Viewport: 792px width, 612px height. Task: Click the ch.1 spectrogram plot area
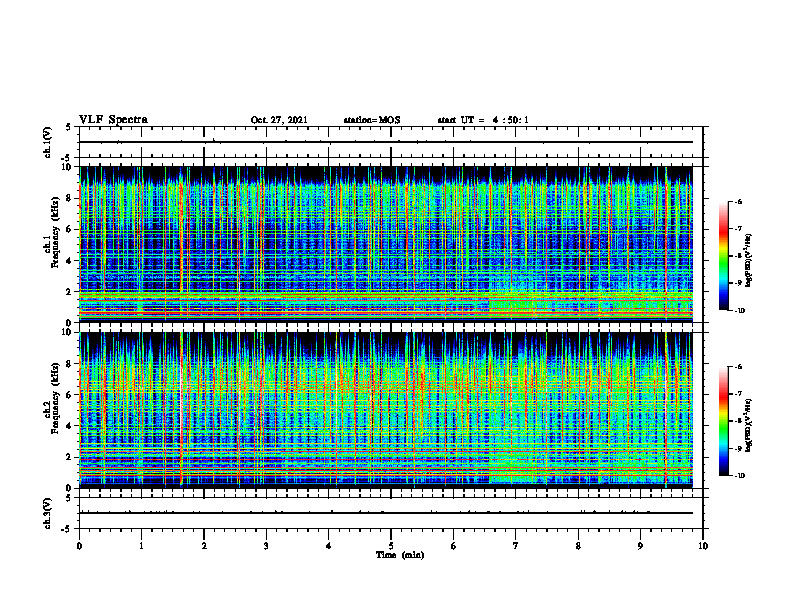point(386,244)
